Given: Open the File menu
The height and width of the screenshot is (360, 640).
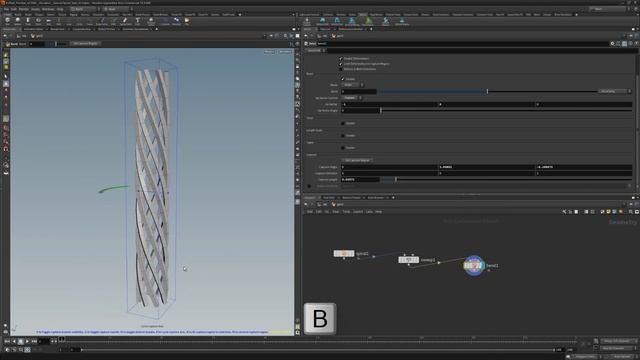Looking at the screenshot, I should click(6, 9).
